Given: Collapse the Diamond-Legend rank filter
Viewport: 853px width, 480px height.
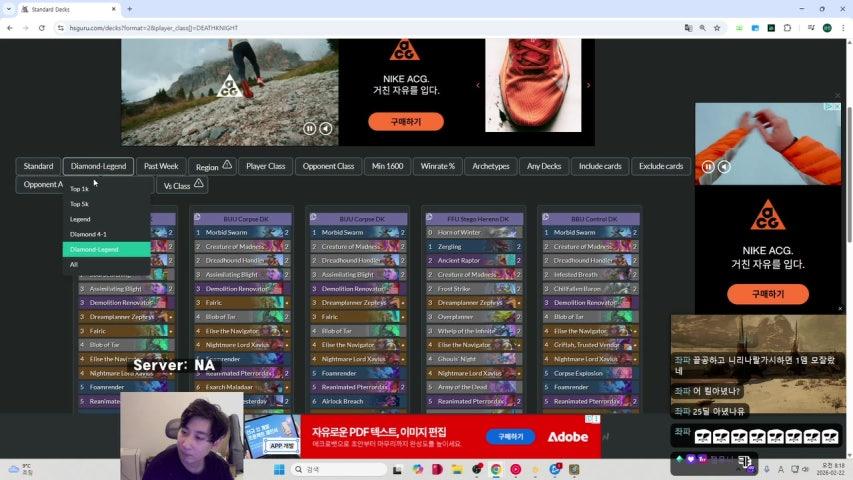Looking at the screenshot, I should tap(98, 166).
